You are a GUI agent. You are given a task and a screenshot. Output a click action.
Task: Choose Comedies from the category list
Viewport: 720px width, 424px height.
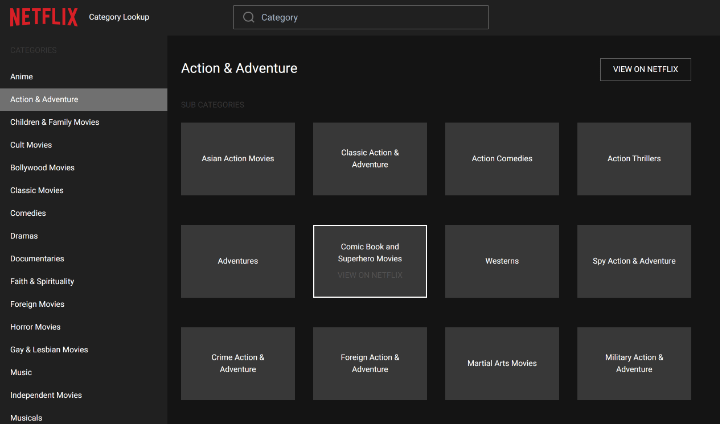click(x=84, y=213)
